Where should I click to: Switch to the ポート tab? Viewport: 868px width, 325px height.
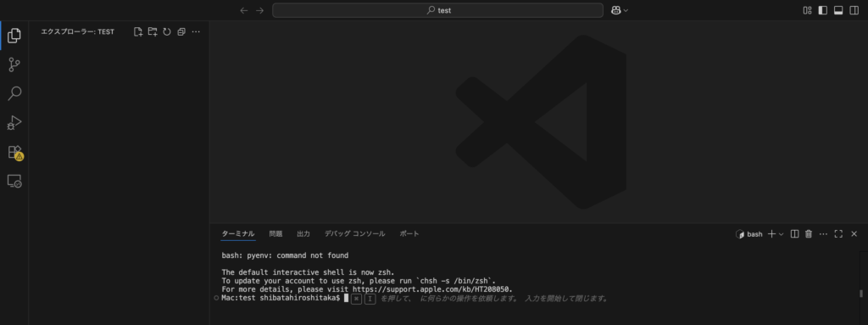tap(409, 233)
